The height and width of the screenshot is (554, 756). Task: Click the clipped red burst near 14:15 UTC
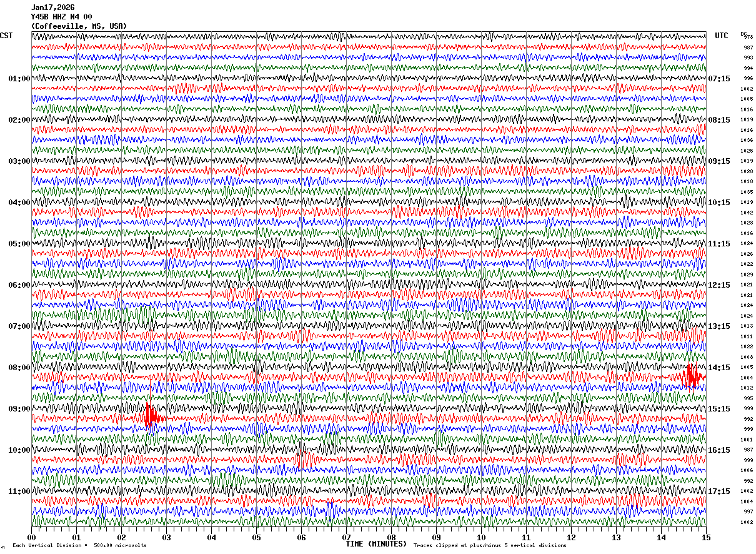(694, 376)
